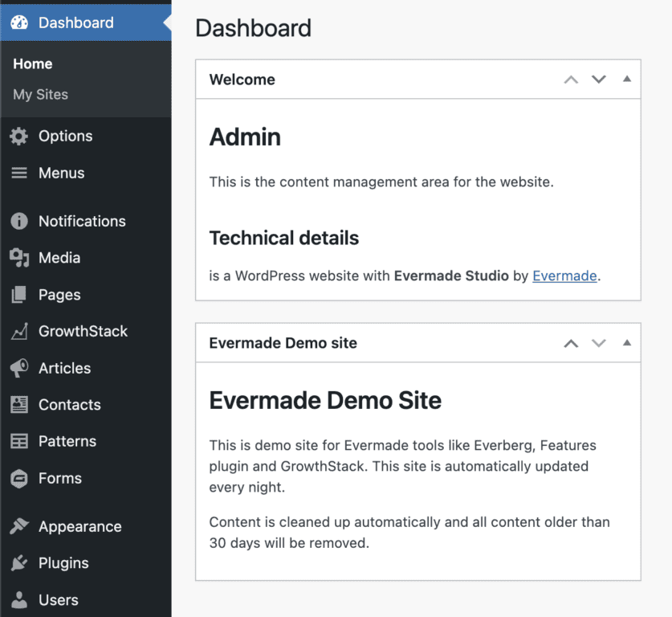Select Notifications in the sidebar

pos(82,222)
